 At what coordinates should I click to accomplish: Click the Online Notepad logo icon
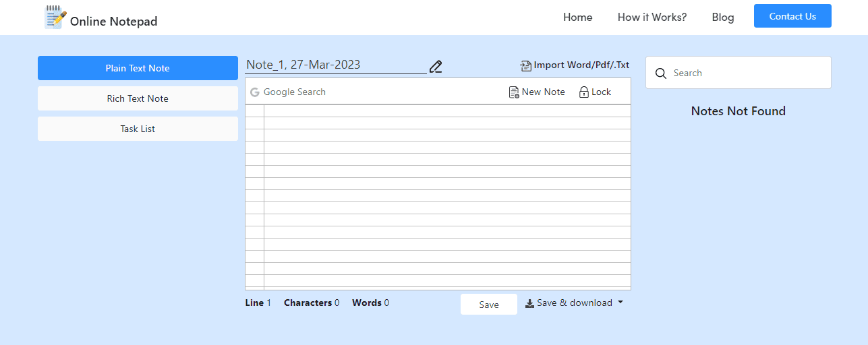(55, 18)
